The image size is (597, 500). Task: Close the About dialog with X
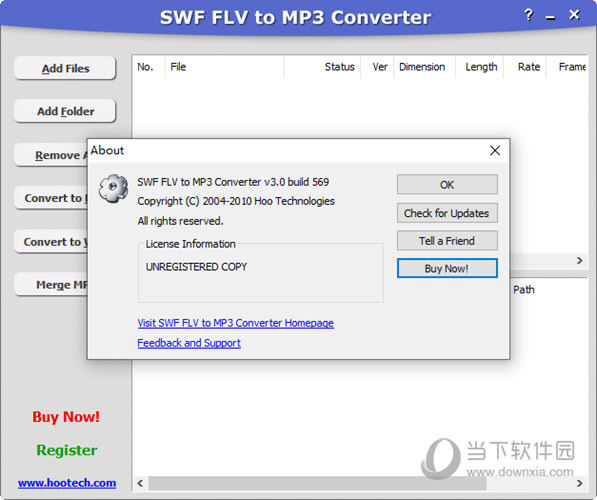point(495,150)
